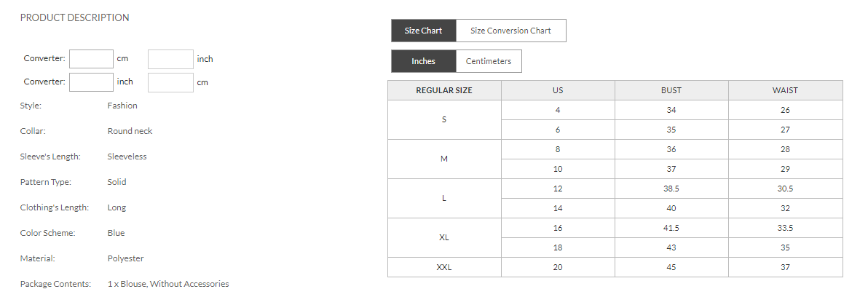Click the inch input in second converter
868x305 pixels.
click(x=92, y=82)
